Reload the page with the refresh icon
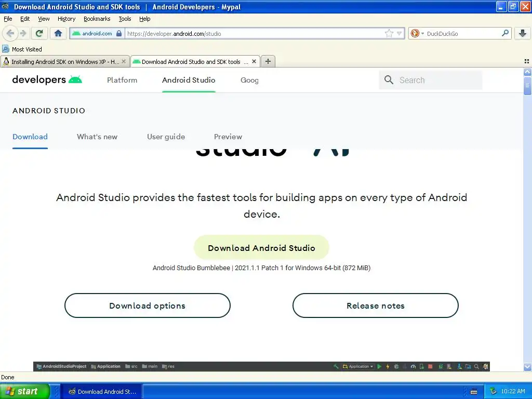This screenshot has height=399, width=532. [x=39, y=33]
